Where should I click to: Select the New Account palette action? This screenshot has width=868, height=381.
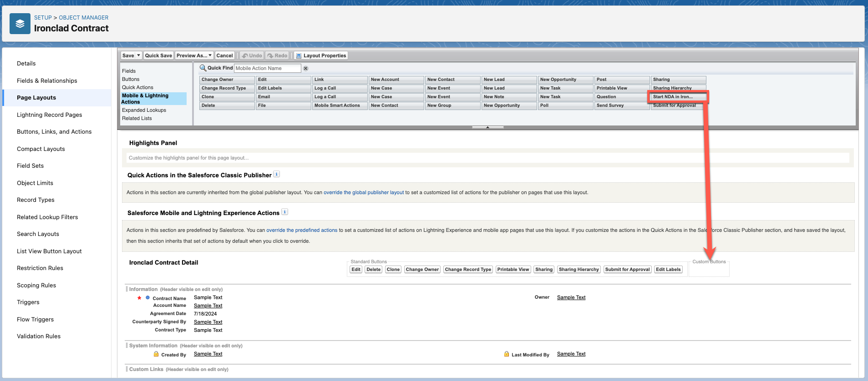(x=396, y=80)
